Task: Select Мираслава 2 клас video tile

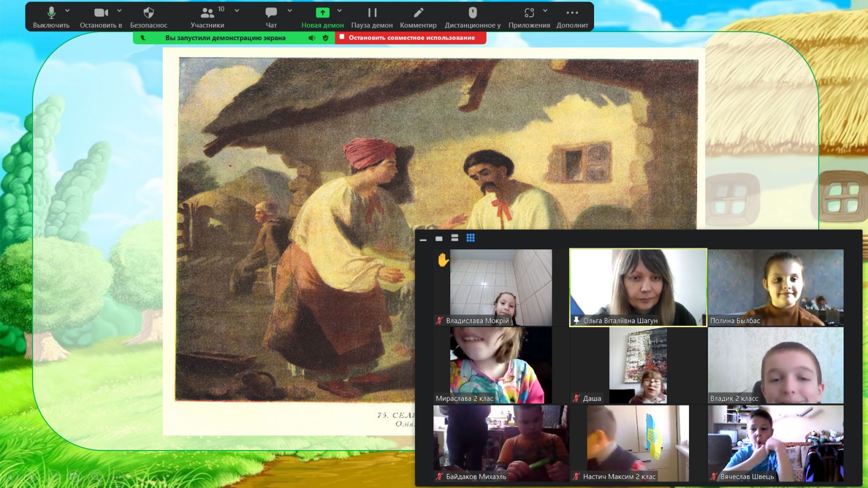Action: (501, 365)
